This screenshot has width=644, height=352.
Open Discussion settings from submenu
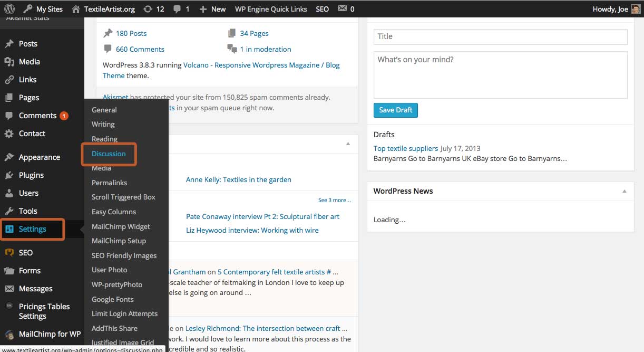(x=109, y=154)
